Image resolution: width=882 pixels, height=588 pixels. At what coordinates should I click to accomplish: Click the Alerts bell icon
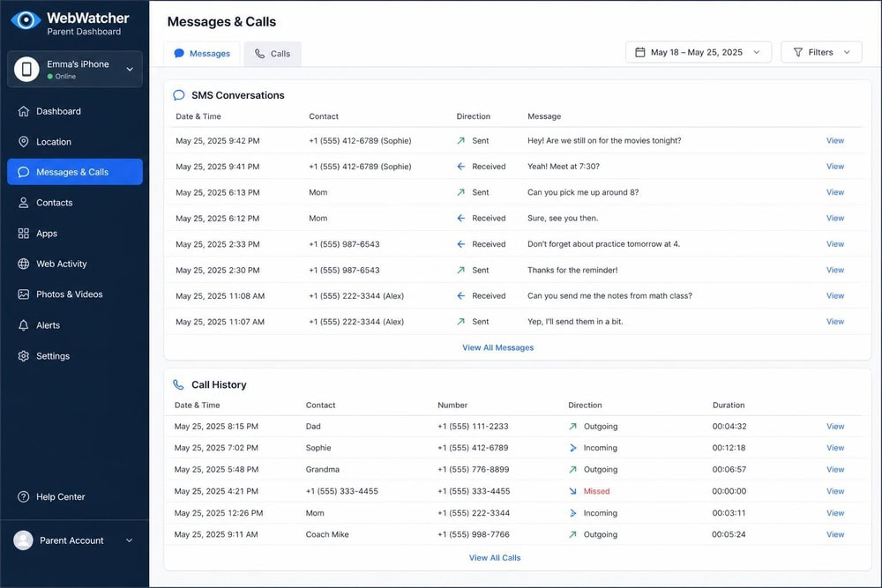coord(24,325)
